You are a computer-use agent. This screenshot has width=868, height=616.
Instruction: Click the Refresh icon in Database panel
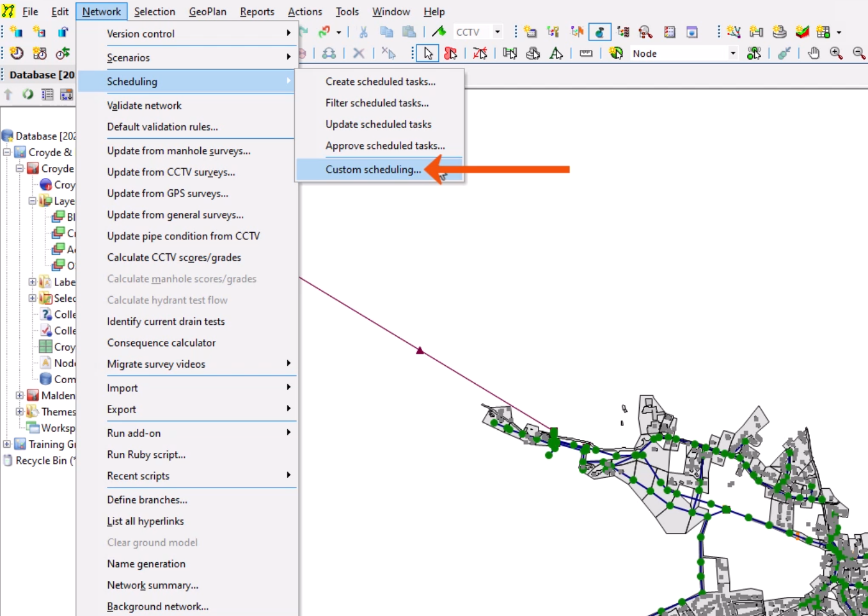pos(28,95)
